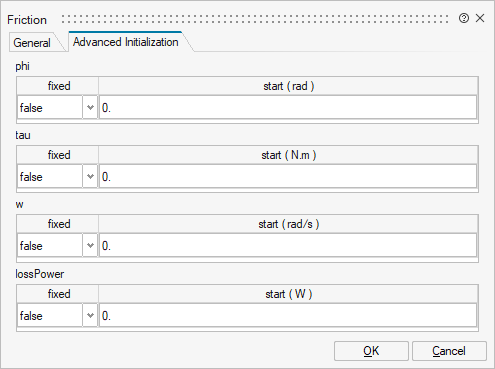
Task: Select the Advanced Initialization tab
Action: tap(126, 42)
